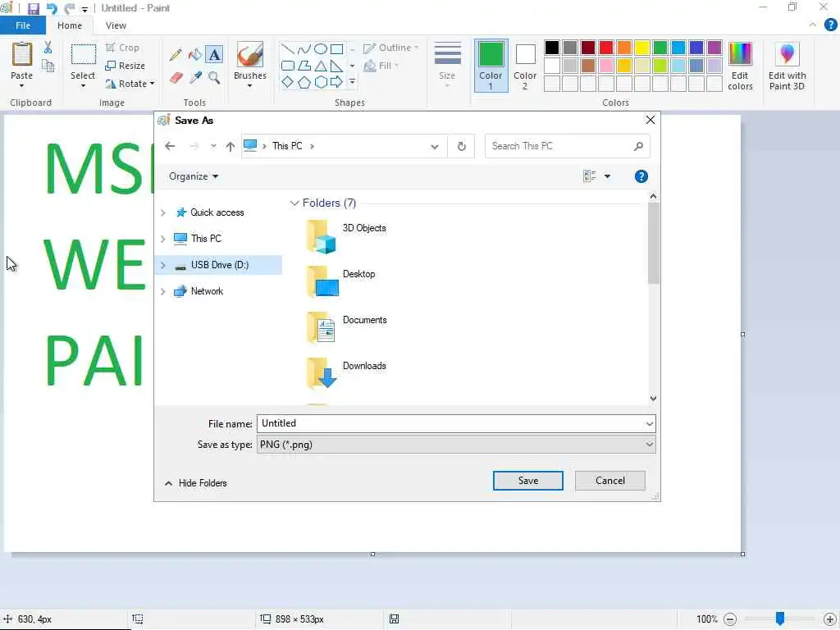
Task: Click Hide Folders
Action: (195, 483)
